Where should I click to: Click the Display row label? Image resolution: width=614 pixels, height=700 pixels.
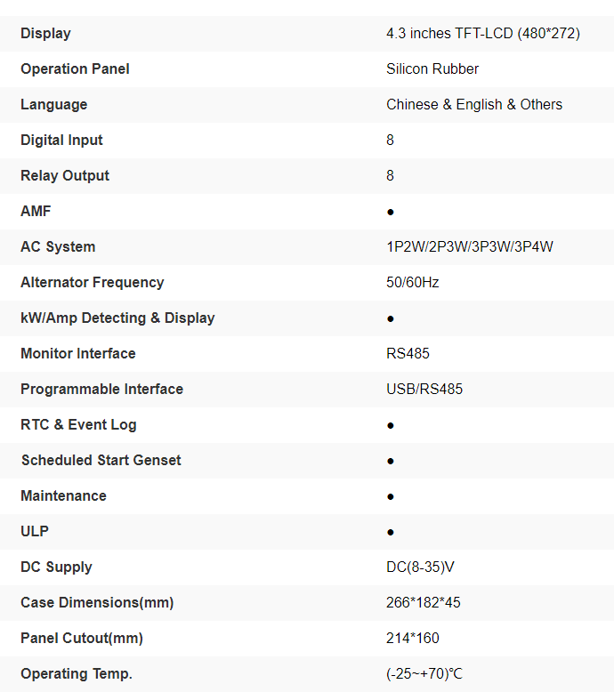(x=45, y=34)
